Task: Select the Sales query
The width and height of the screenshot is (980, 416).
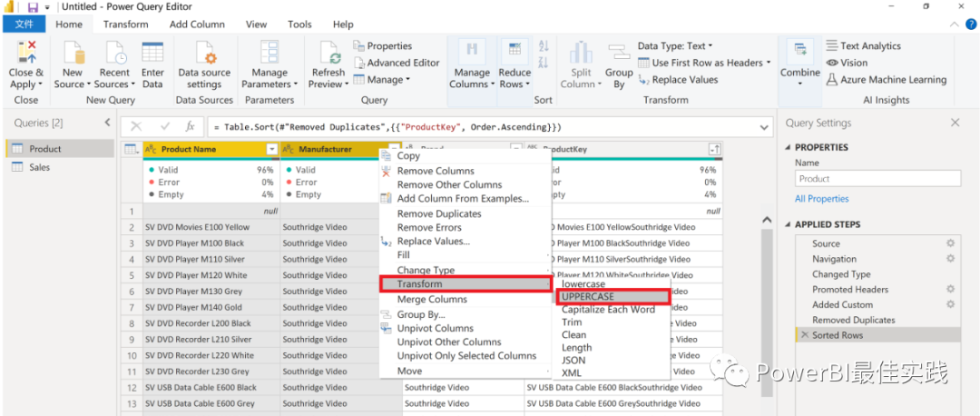Action: [x=39, y=167]
